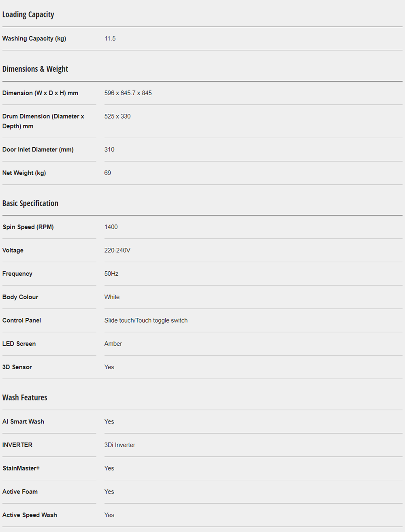Click the Basic Specification heading
Image resolution: width=405 pixels, height=532 pixels.
[x=30, y=203]
